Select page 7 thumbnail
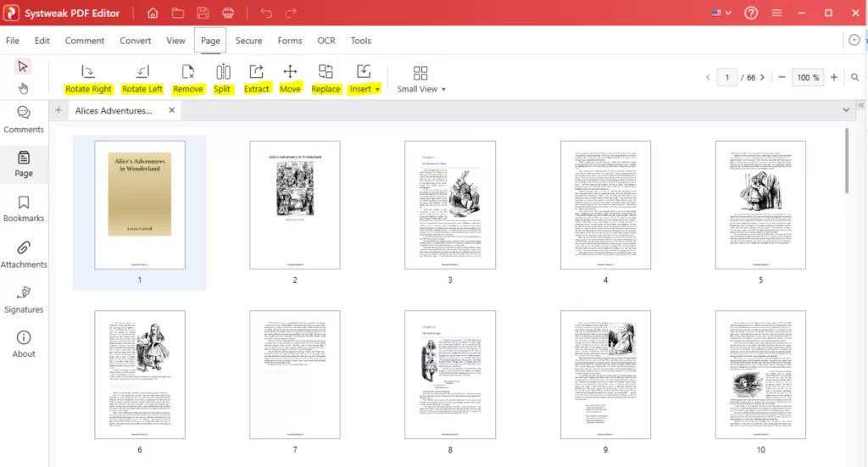Screen dimensions: 868x467 294,375
